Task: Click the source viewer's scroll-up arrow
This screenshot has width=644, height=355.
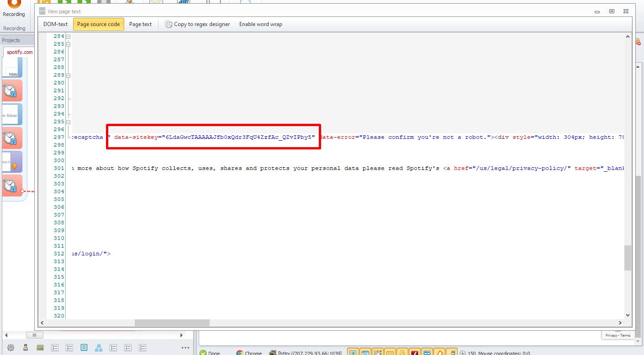Action: click(x=628, y=37)
